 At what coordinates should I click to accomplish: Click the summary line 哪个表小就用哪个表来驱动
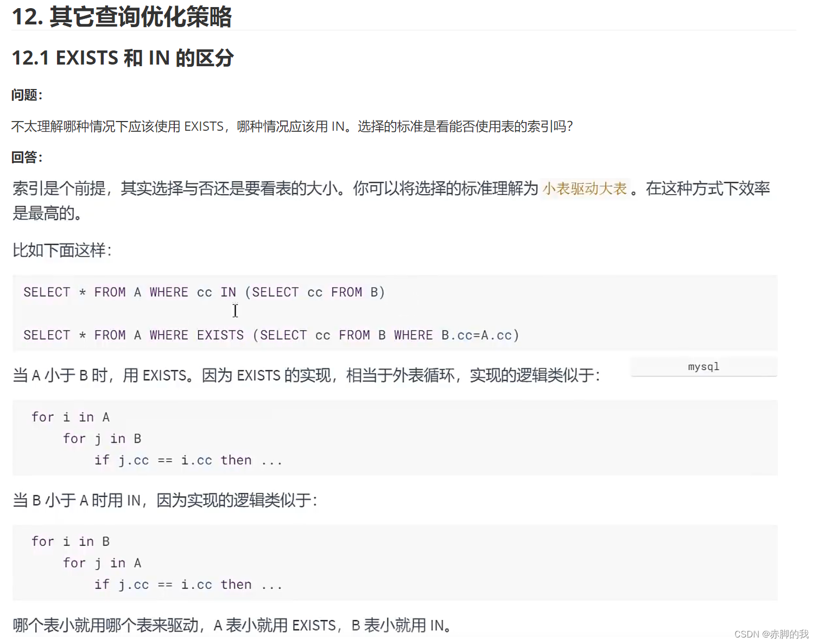[231, 625]
